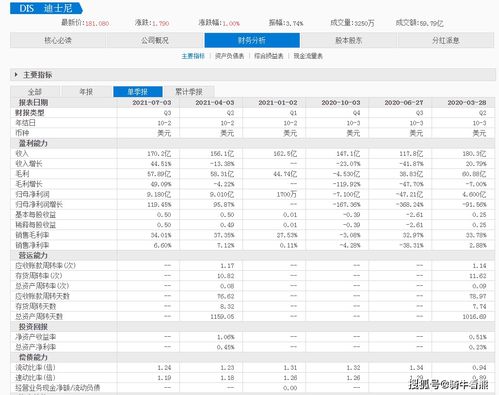The image size is (499, 395).
Task: Click the 存货周转率(次) row label
Action: (39, 276)
